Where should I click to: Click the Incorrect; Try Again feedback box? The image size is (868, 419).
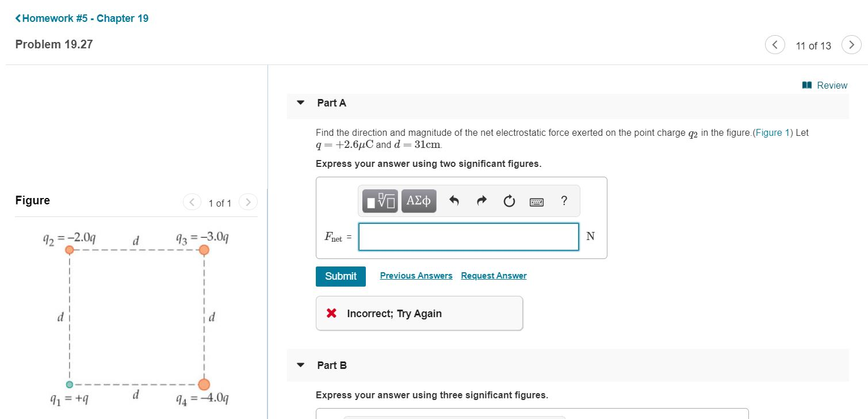[419, 313]
